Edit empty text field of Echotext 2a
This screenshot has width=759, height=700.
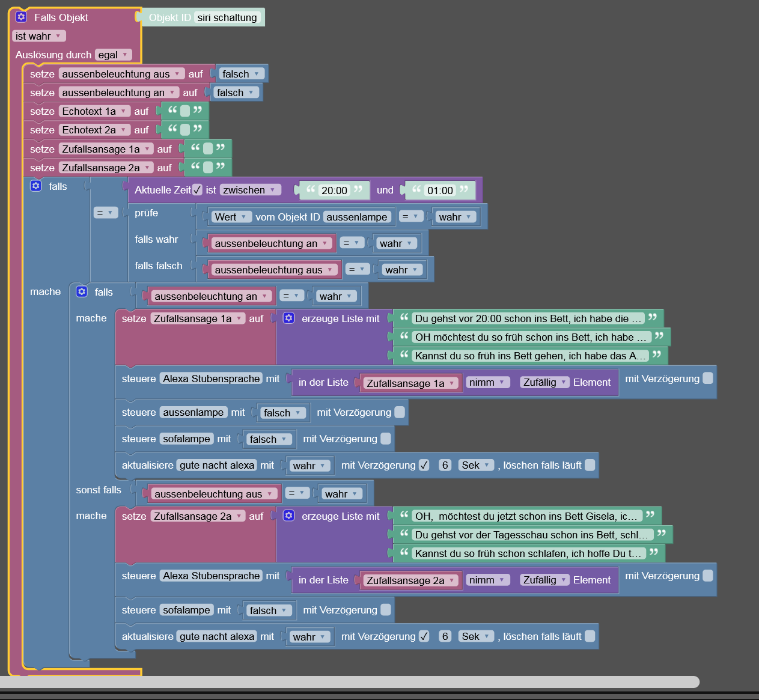point(185,130)
